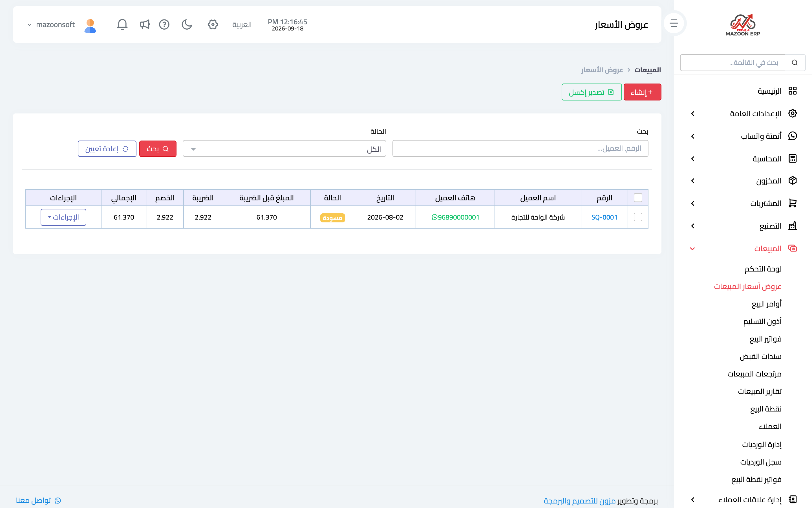Click the الإعدادات العامة gear icon
The image size is (812, 508).
click(x=793, y=113)
